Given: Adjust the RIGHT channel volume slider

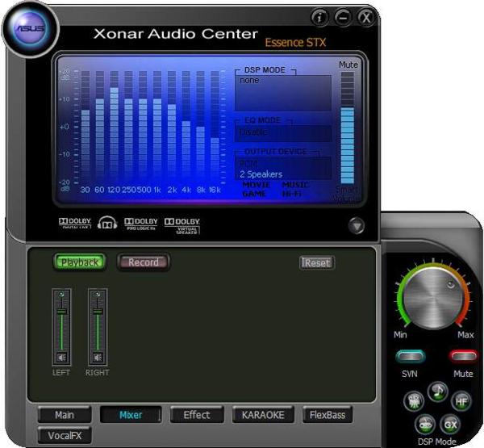Looking at the screenshot, I should (x=98, y=312).
